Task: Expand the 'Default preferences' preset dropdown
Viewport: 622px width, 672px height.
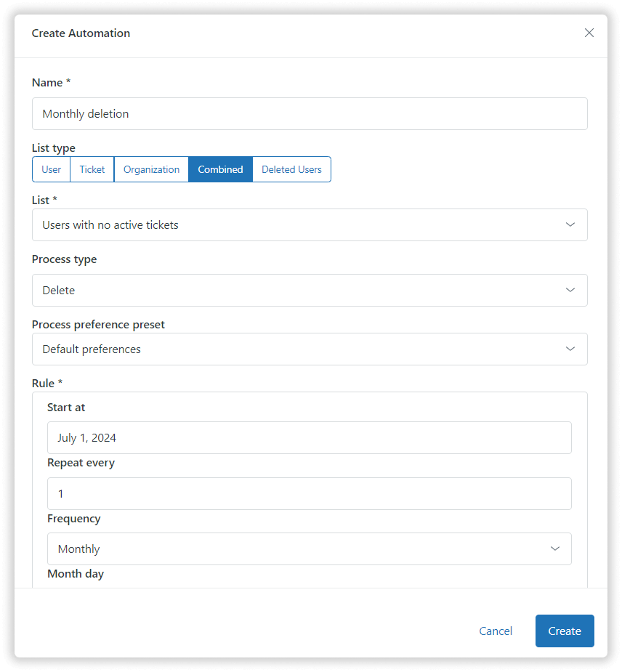Action: click(x=291, y=349)
